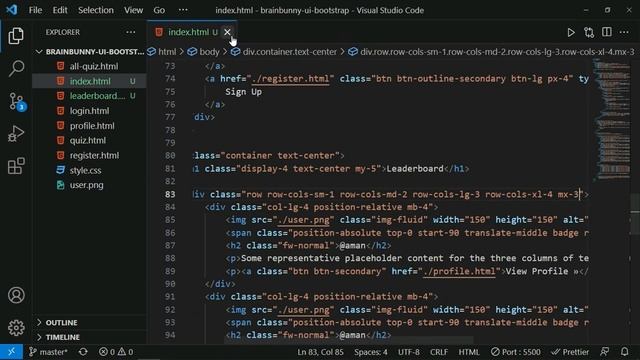Open the Edit menu

tap(60, 10)
